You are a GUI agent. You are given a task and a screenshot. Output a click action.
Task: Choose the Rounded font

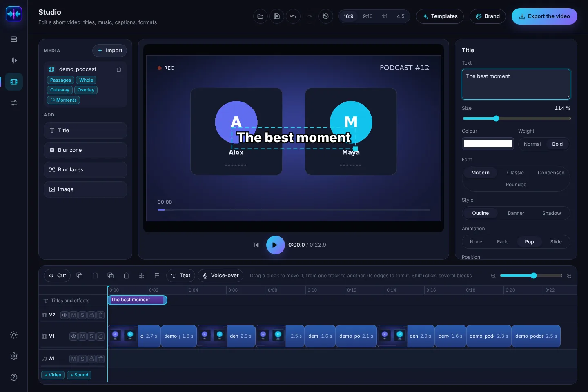(x=516, y=185)
